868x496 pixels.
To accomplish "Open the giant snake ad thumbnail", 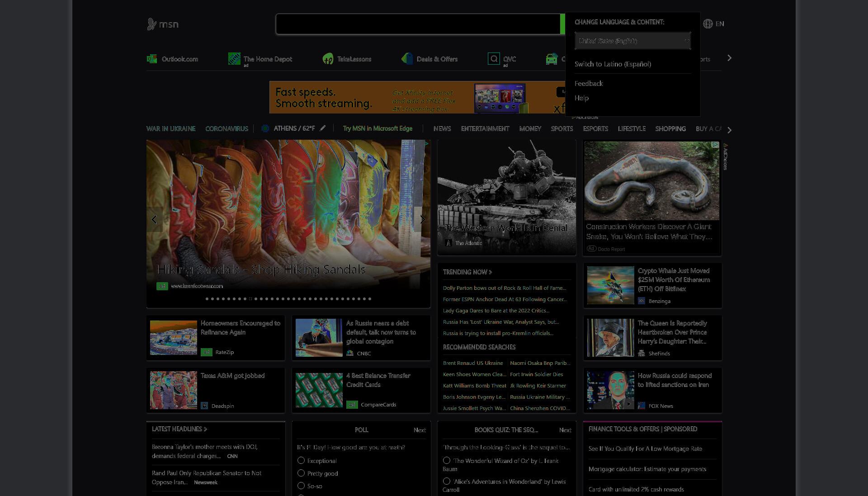I will pyautogui.click(x=651, y=181).
